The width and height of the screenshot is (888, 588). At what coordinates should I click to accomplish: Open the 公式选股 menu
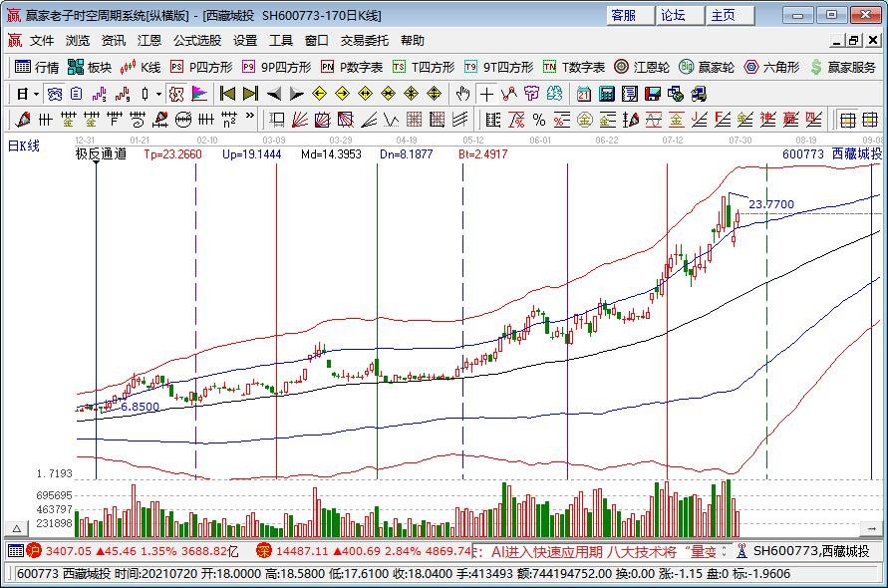(x=197, y=41)
